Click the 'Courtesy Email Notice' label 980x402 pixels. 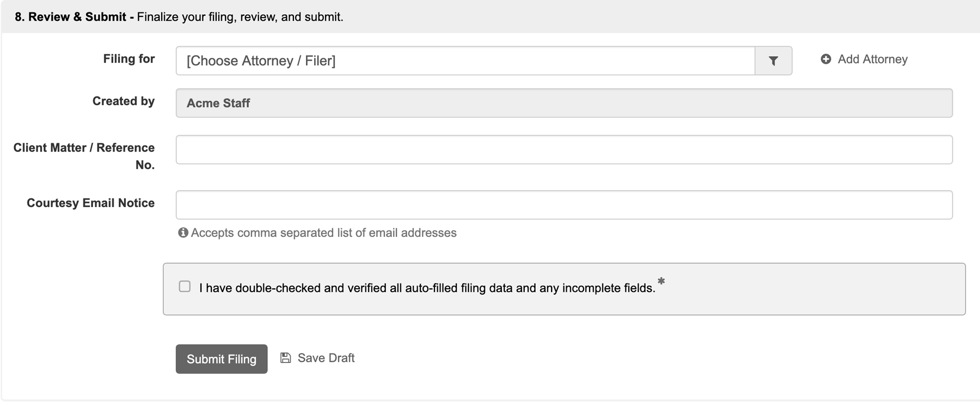click(91, 203)
